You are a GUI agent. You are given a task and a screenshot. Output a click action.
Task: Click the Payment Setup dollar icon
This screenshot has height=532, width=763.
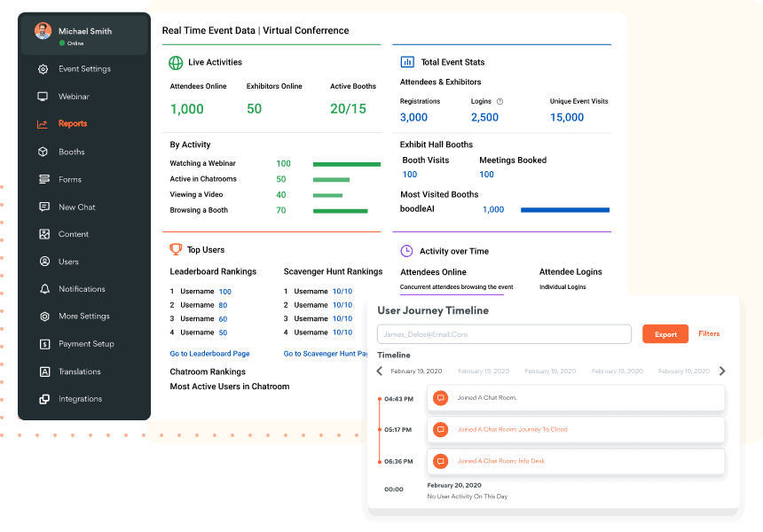[x=43, y=344]
